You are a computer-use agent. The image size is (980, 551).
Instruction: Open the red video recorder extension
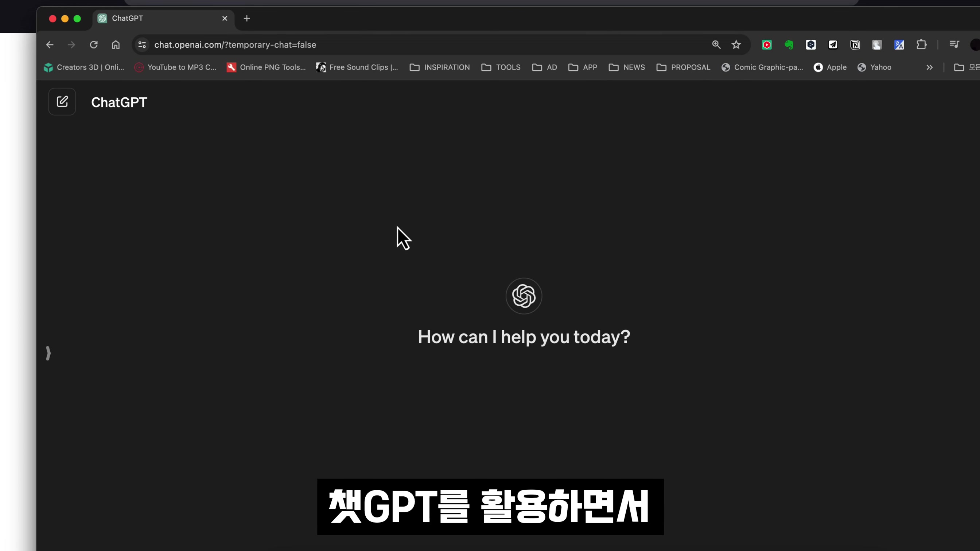[x=767, y=45]
